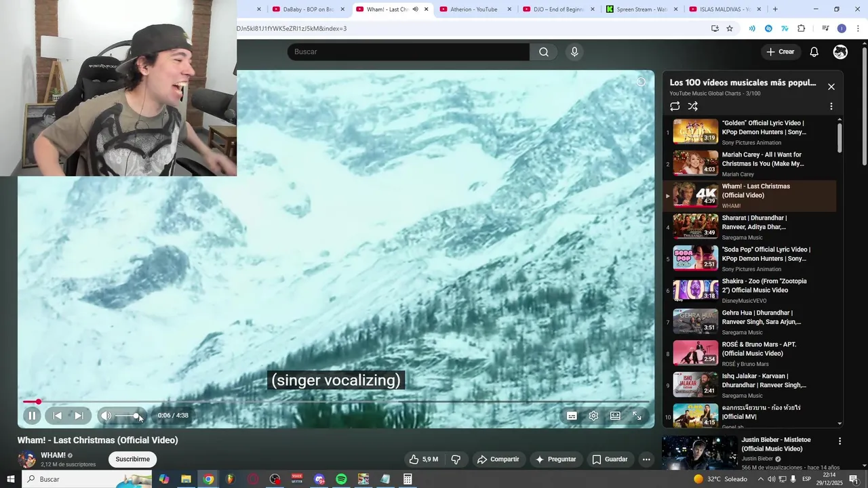Mute audio on the Wham! tab
This screenshot has height=488, width=868.
point(415,9)
